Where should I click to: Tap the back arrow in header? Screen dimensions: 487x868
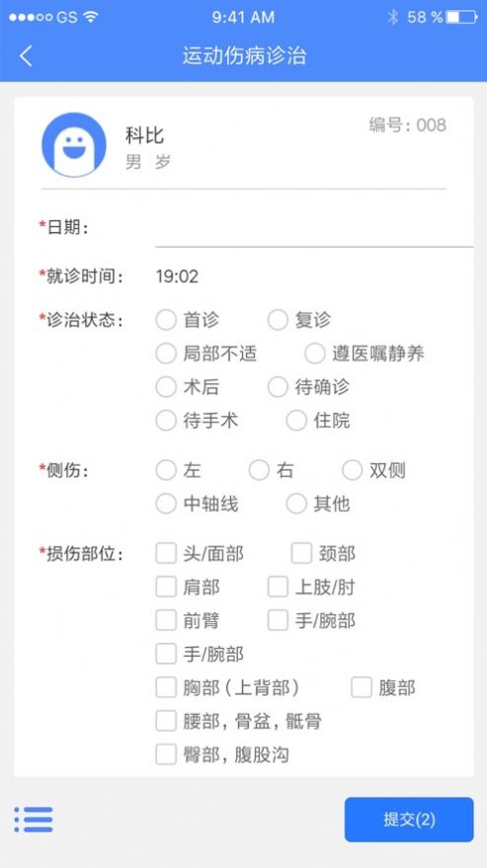click(x=26, y=56)
